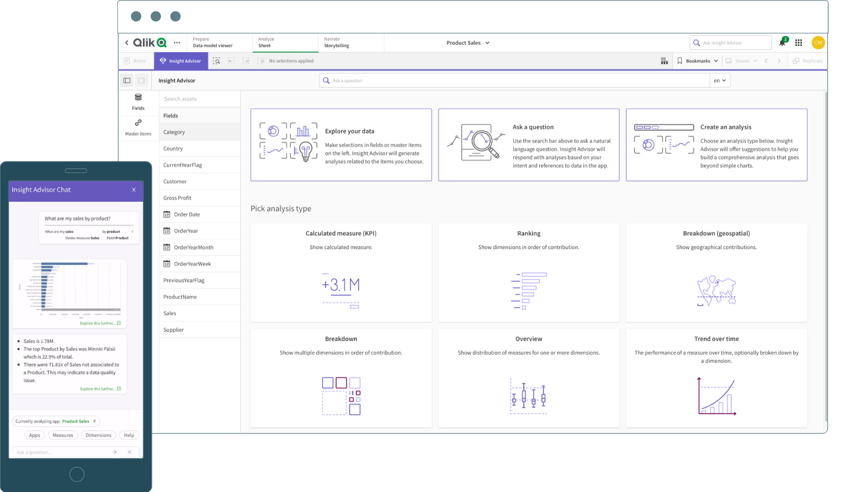Select the Country field
The height and width of the screenshot is (492, 868).
tap(200, 149)
